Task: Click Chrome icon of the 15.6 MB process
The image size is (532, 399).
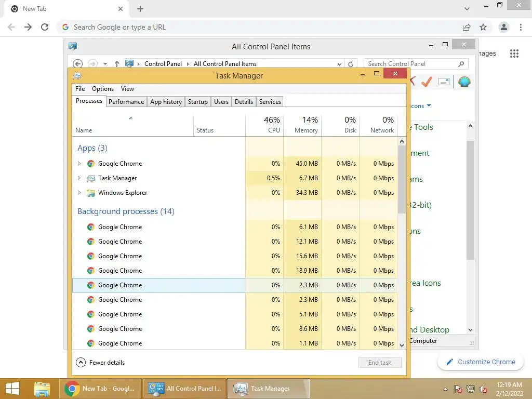Action: click(x=90, y=256)
